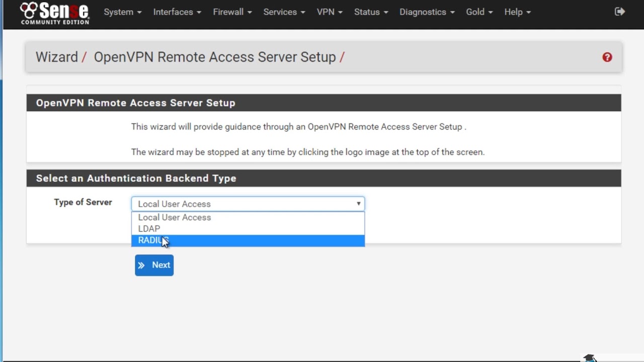
Task: Click OpenVPN Remote Access Server Setup breadcrumb
Action: click(x=214, y=57)
